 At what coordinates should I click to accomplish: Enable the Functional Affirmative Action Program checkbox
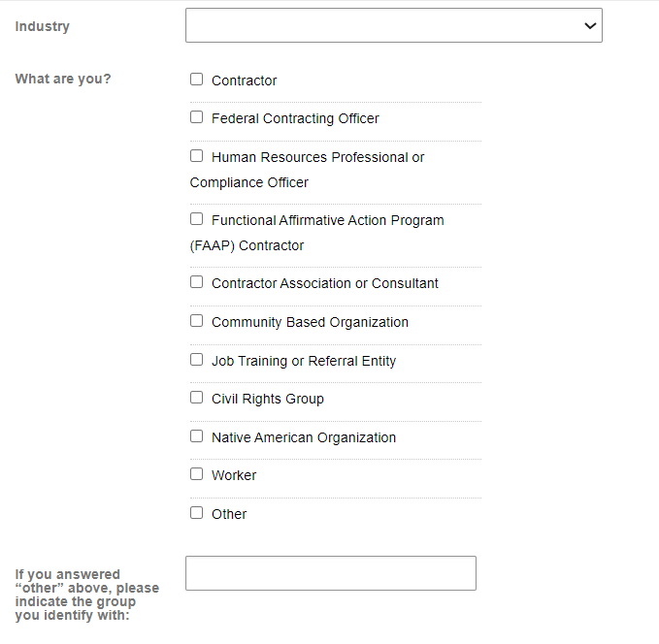(197, 219)
